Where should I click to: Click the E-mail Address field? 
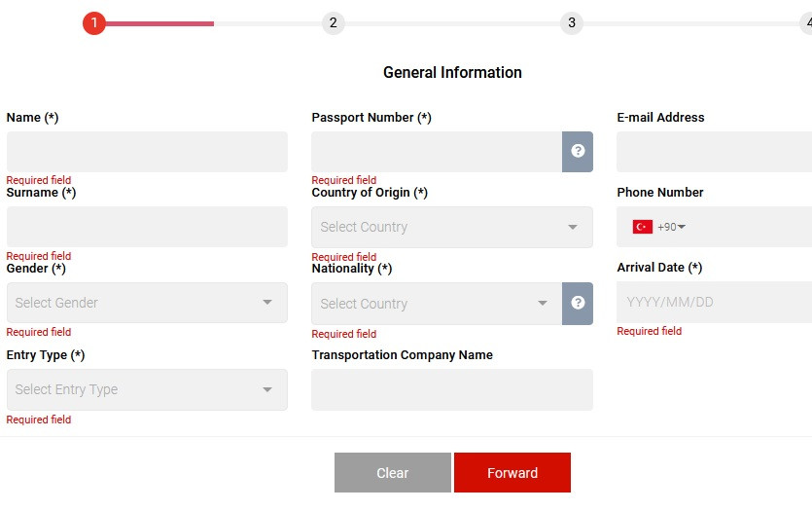[x=714, y=152]
